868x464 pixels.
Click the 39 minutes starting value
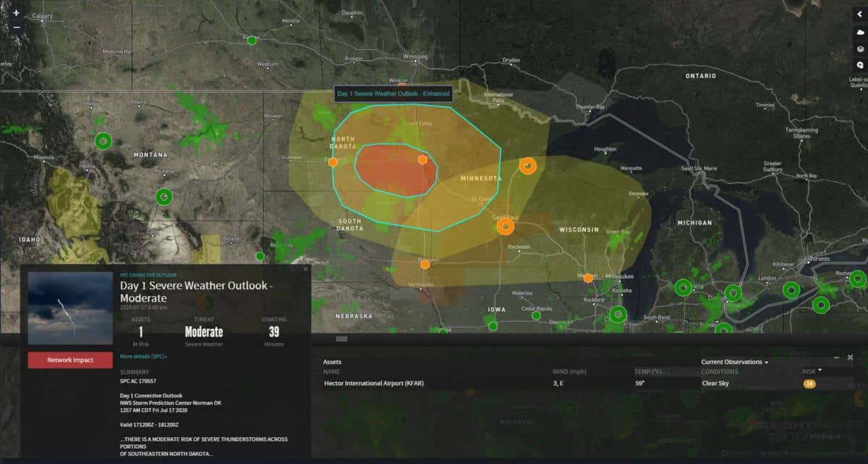coord(273,332)
